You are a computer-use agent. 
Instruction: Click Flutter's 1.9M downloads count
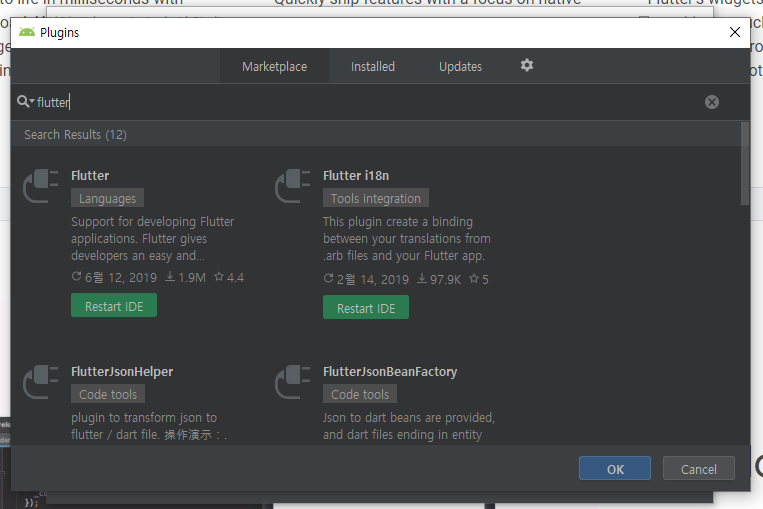(x=185, y=277)
